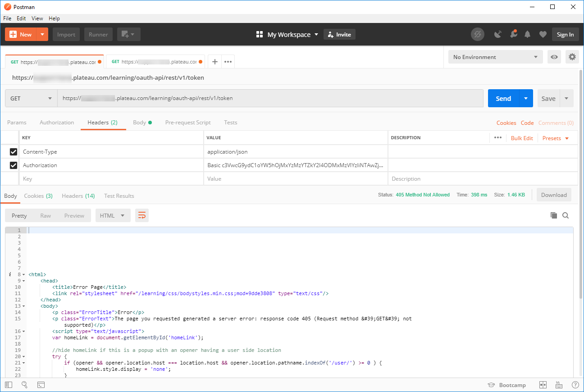
Task: Open the View menu
Action: [x=37, y=18]
